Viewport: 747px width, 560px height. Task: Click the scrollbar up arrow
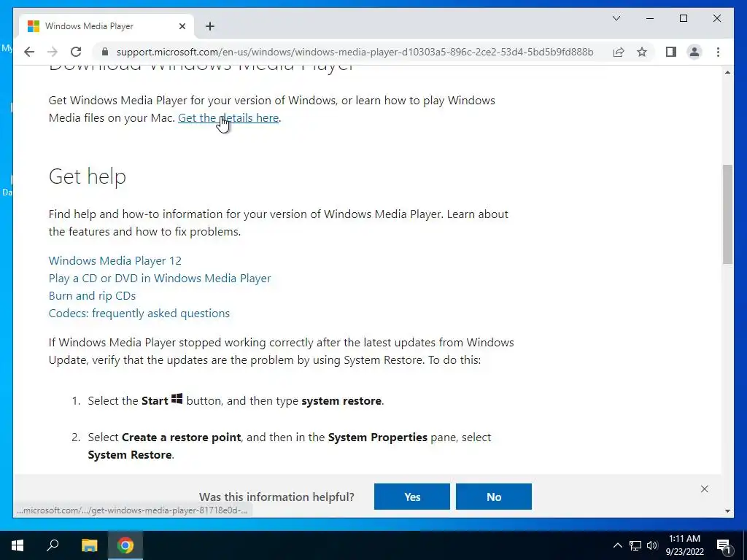tap(727, 72)
